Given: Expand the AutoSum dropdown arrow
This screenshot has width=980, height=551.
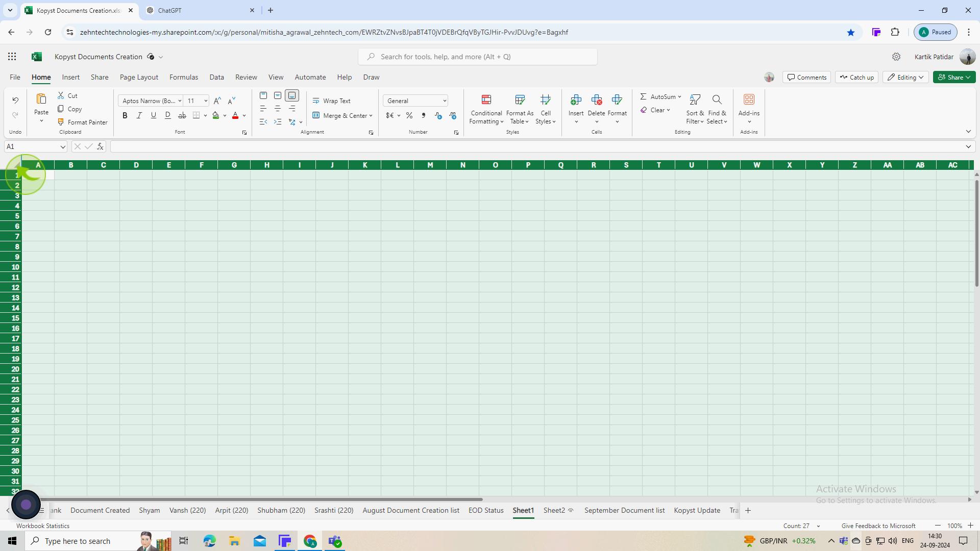Looking at the screenshot, I should (679, 96).
